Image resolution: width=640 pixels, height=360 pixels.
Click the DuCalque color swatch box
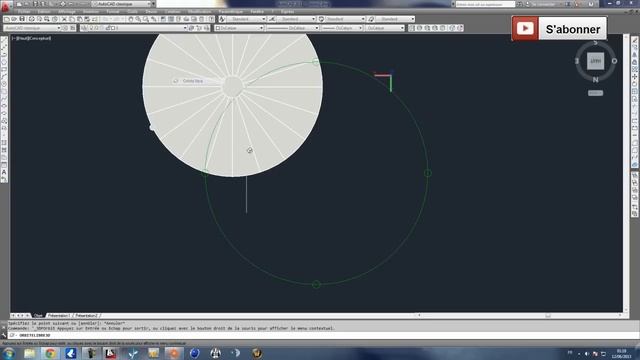point(218,28)
